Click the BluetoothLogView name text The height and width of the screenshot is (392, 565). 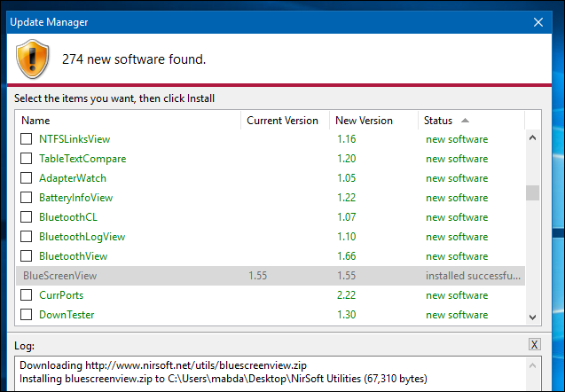[x=82, y=237]
